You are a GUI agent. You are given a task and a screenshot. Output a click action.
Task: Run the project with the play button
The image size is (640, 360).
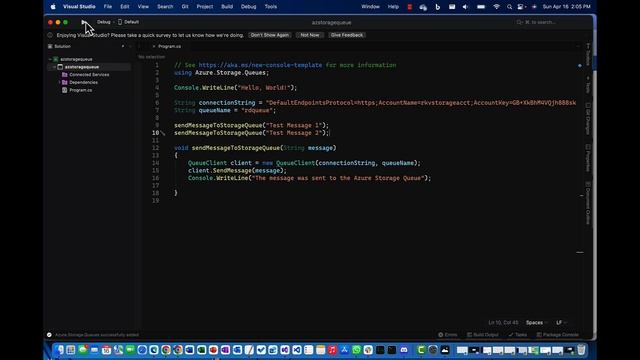83,22
